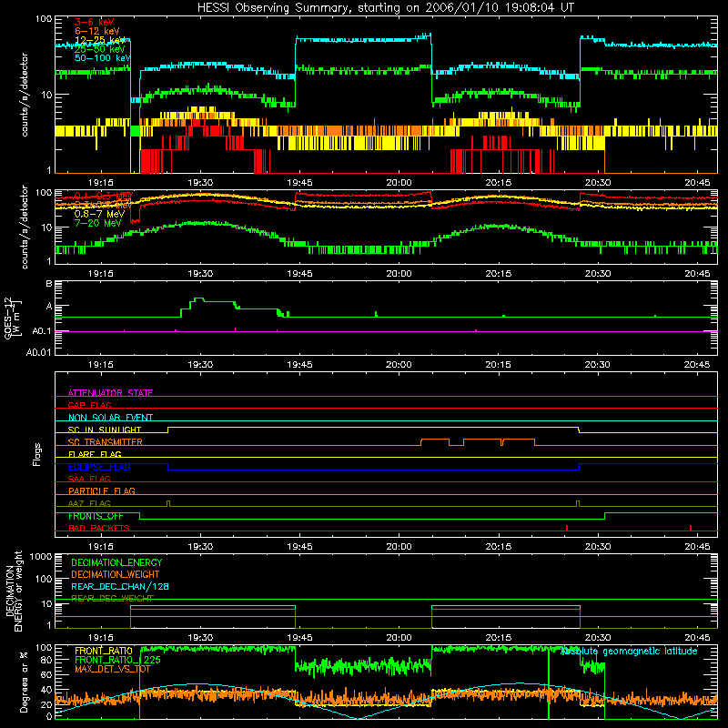
Task: Click the NON_SOLAR_EVENT flag label
Action: point(110,418)
